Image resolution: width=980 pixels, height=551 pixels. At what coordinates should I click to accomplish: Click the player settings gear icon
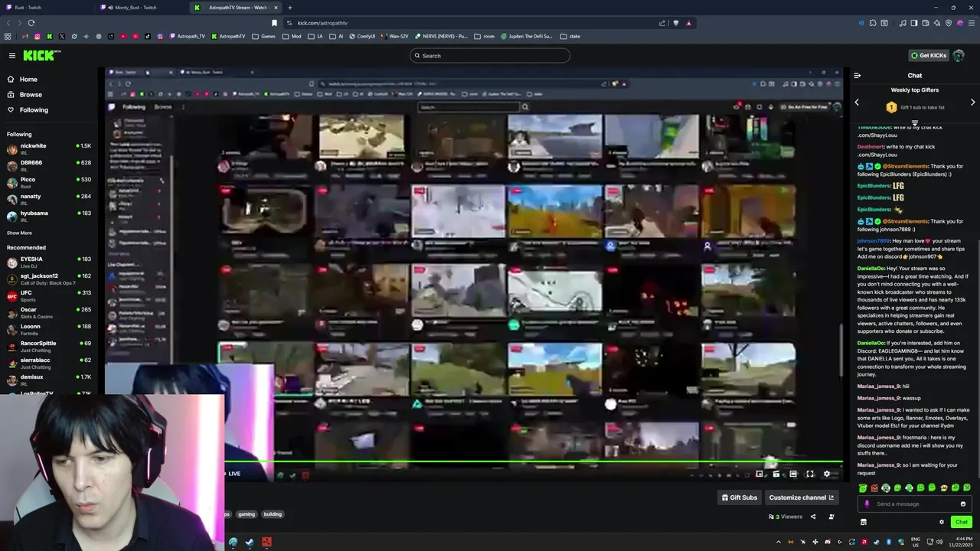827,474
